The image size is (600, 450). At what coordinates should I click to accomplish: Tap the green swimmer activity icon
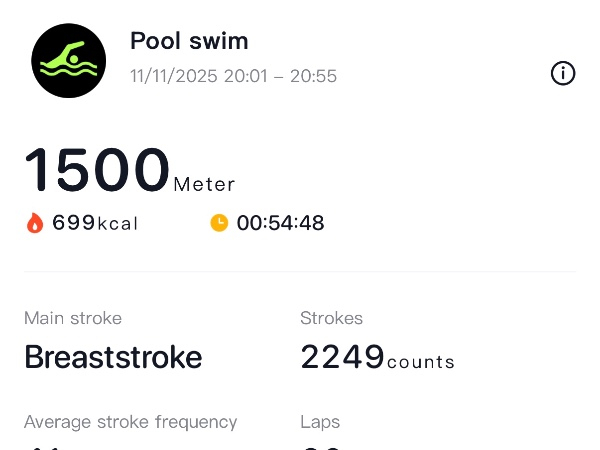tap(69, 61)
